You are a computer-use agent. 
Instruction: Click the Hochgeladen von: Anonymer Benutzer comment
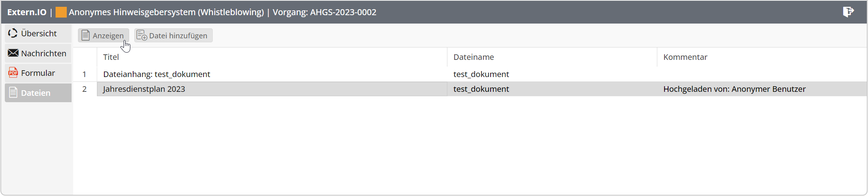(x=734, y=89)
